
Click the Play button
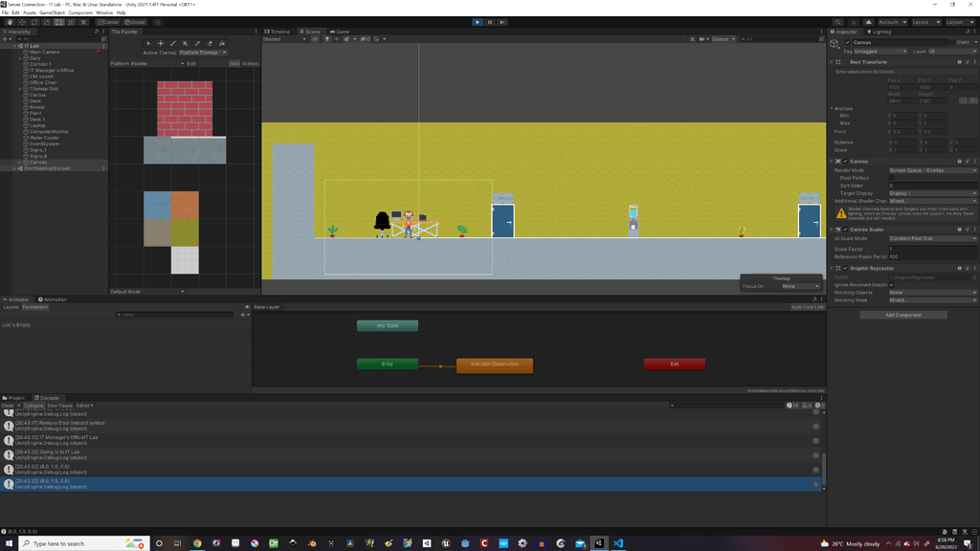click(x=478, y=22)
